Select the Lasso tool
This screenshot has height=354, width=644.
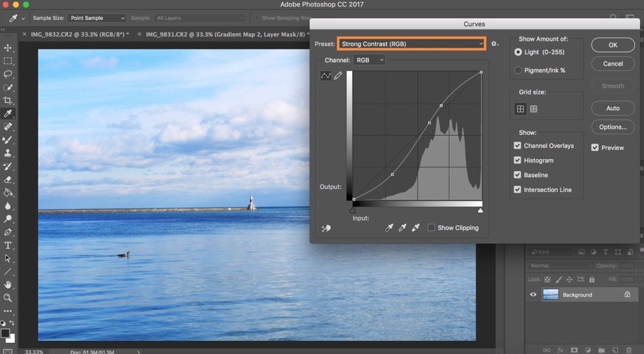(x=8, y=74)
